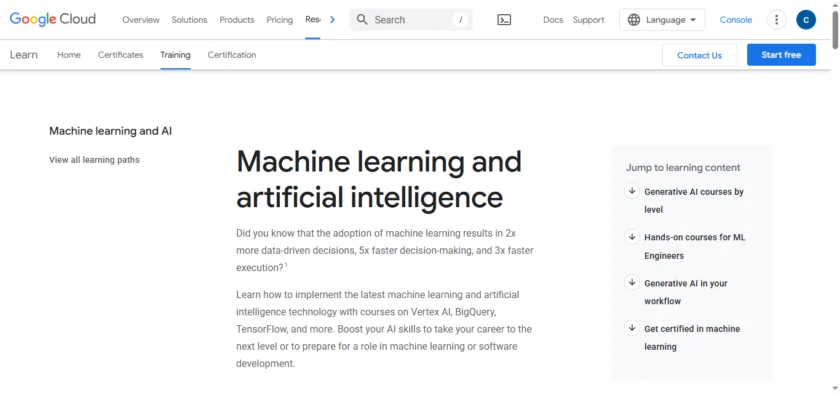
Task: Open the Products menu
Action: pos(237,20)
